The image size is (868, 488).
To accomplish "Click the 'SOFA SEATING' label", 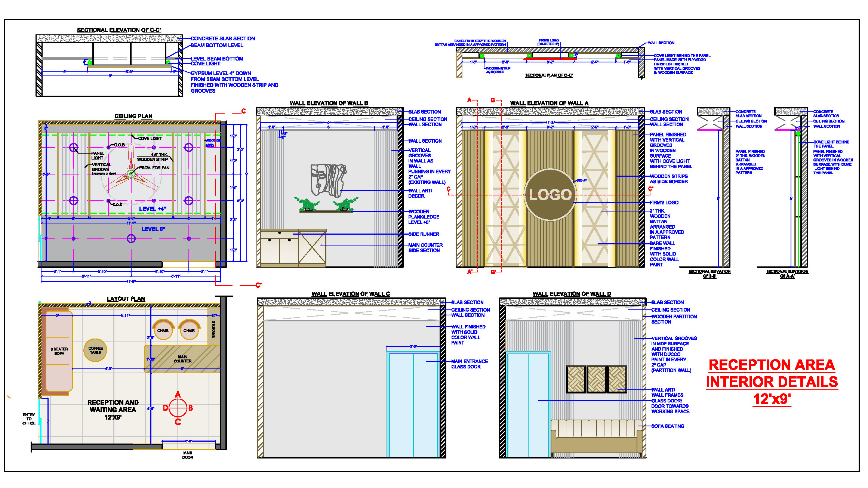I will (x=668, y=426).
